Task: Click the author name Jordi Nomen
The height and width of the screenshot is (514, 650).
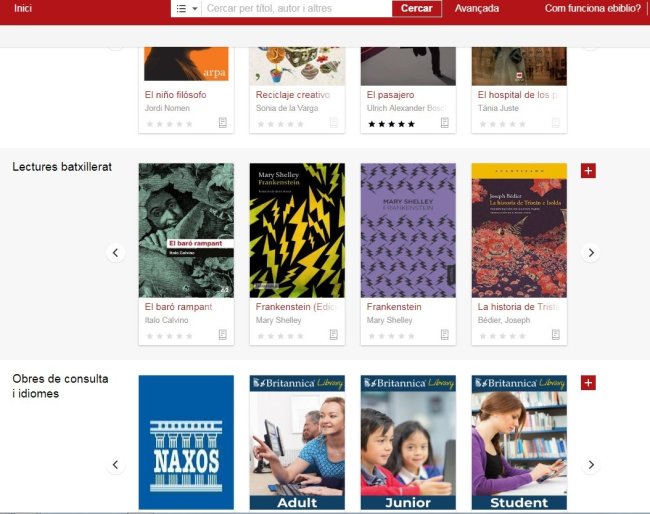Action: pos(167,108)
